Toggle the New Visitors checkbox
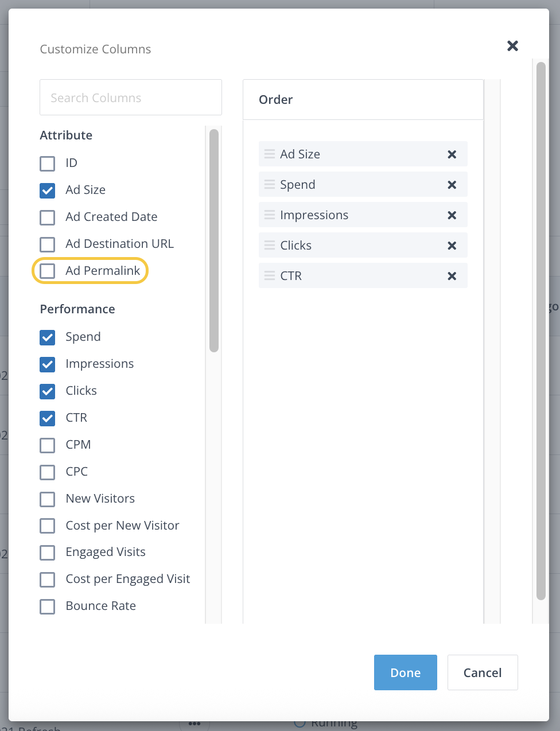Viewport: 560px width, 731px height. point(48,499)
